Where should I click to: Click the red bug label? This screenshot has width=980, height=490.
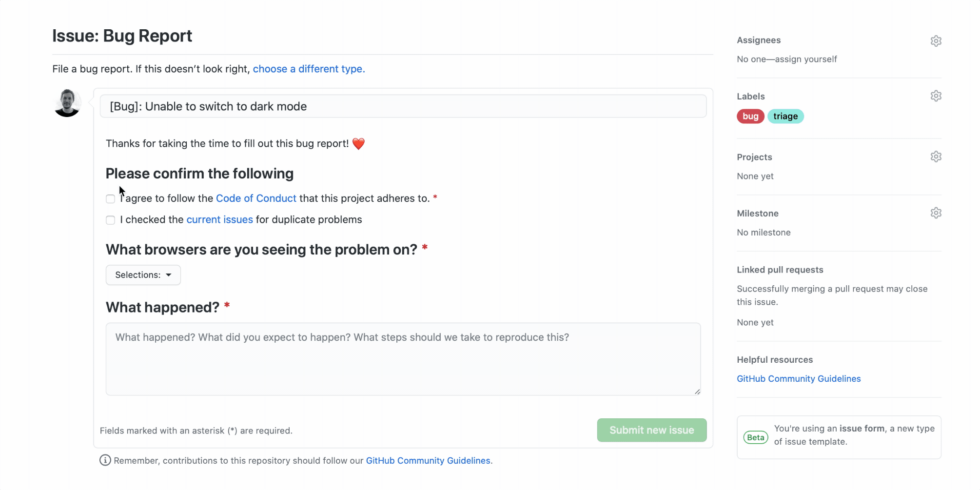click(x=750, y=117)
